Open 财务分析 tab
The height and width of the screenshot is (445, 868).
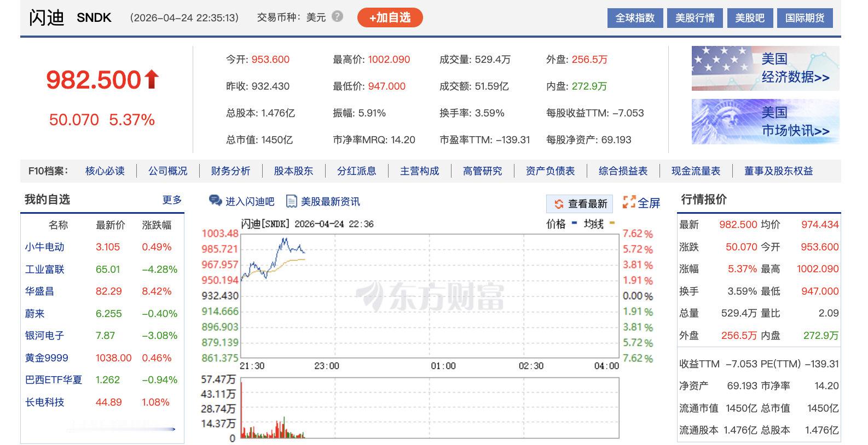[x=231, y=171]
